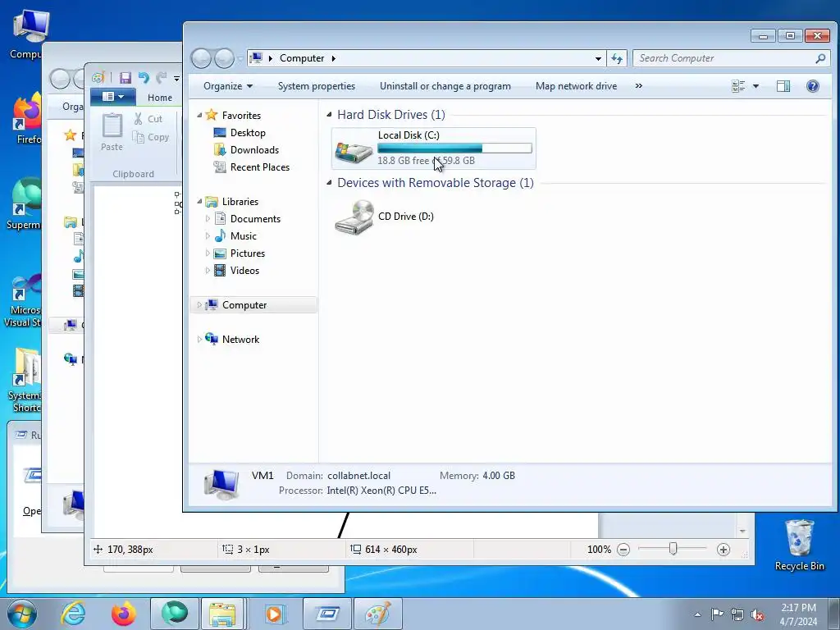Screen dimensions: 840x630
Task: Open the Help question mark icon
Action: pyautogui.click(x=812, y=86)
